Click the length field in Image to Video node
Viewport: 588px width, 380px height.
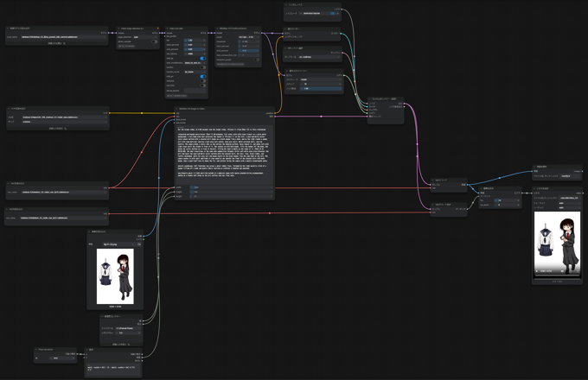pyautogui.click(x=231, y=196)
